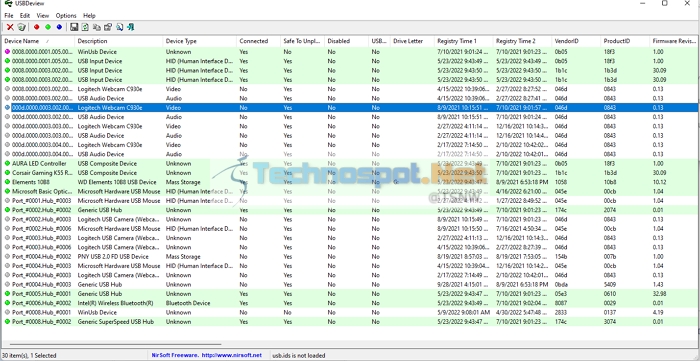Image resolution: width=700 pixels, height=361 pixels.
Task: Select the Port_#0003.Hub_#0006 device name
Action: click(x=42, y=247)
